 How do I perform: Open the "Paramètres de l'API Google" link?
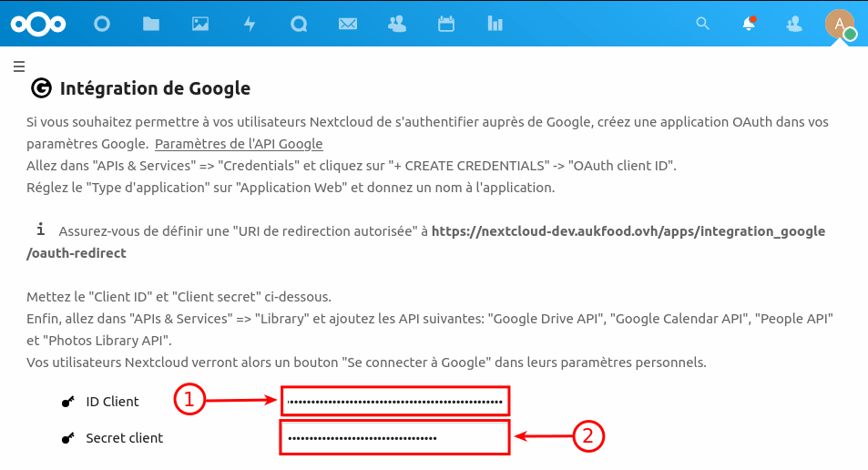pyautogui.click(x=239, y=144)
